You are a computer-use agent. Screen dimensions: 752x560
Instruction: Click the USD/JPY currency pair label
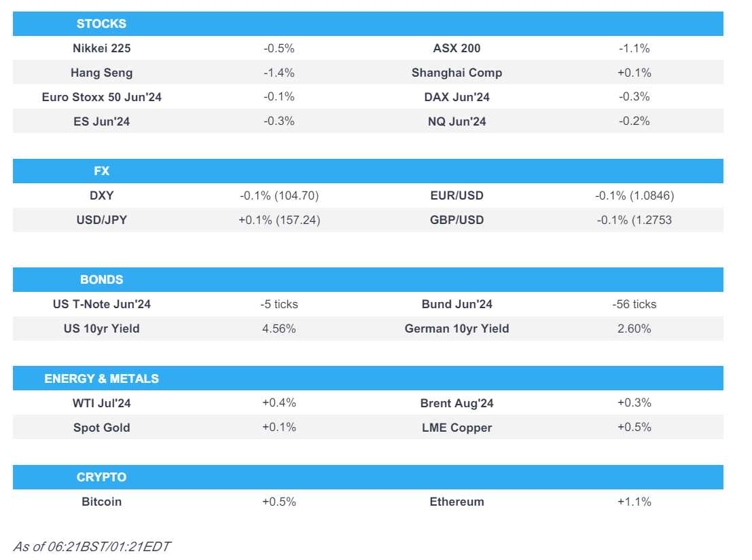(x=101, y=220)
